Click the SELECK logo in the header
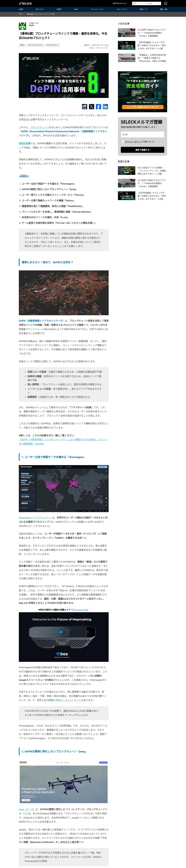This screenshot has height=868, width=186. click(x=25, y=3)
